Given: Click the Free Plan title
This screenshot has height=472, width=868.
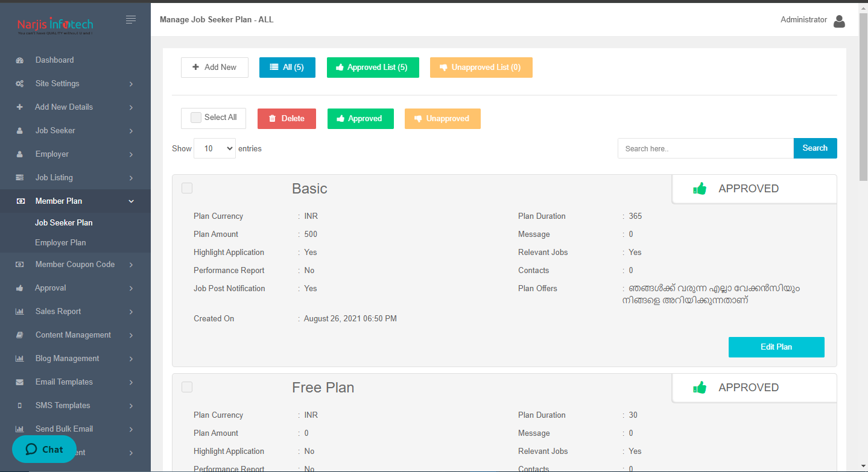Looking at the screenshot, I should tap(323, 388).
